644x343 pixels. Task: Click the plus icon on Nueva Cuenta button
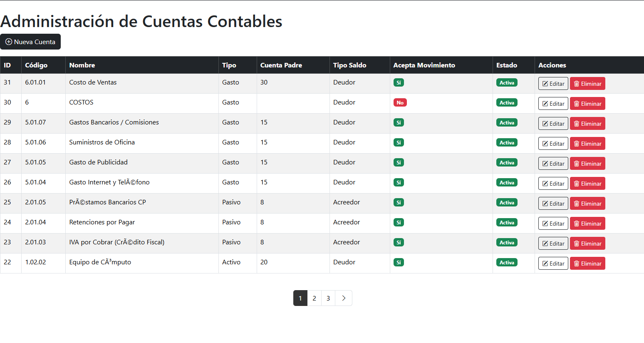tap(8, 42)
